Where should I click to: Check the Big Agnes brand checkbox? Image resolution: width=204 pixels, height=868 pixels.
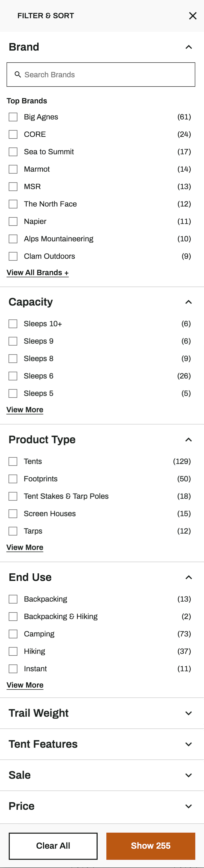(13, 117)
